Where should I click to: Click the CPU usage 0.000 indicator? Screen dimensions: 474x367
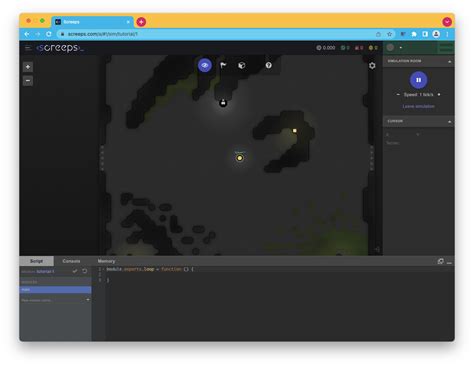(x=326, y=48)
